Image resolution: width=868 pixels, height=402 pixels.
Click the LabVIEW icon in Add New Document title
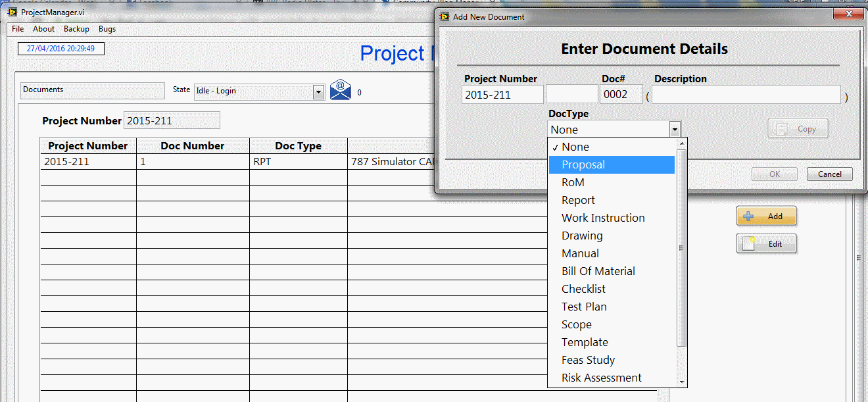click(444, 16)
